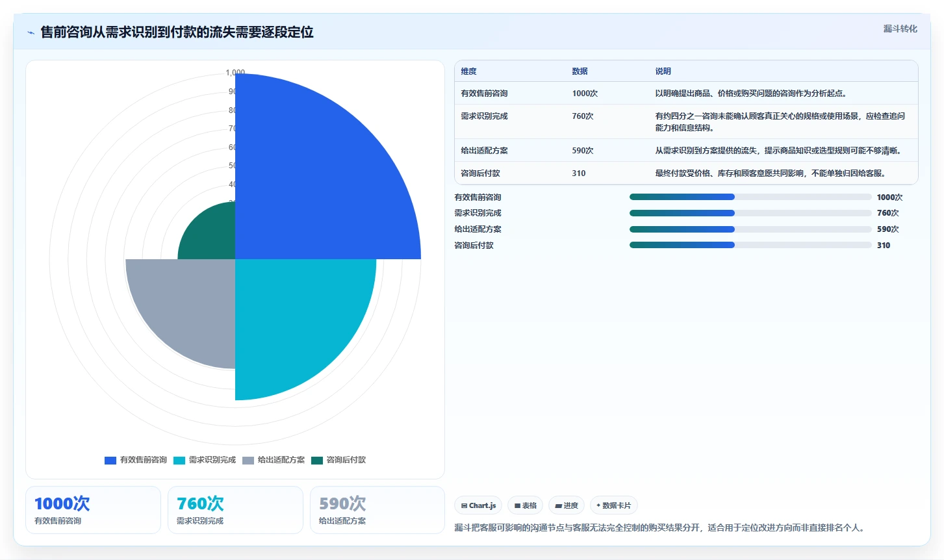
Task: Click the 760次 value beside progress bar
Action: [887, 213]
